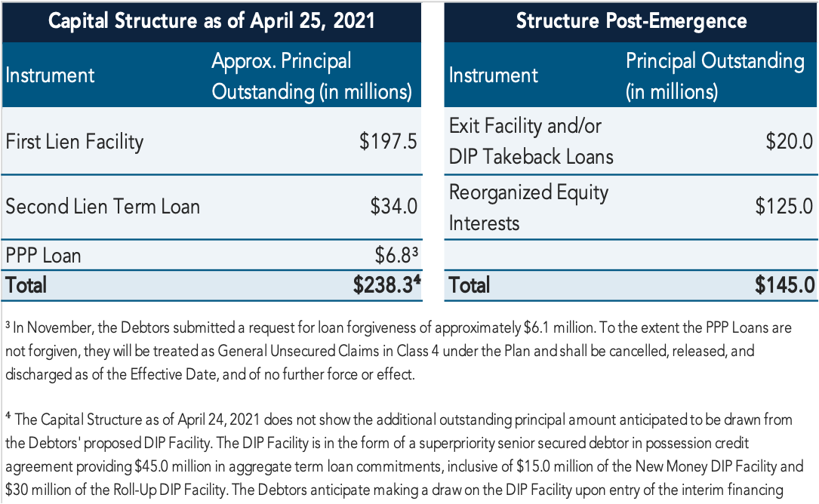Click the PPP Loan row label

[43, 255]
